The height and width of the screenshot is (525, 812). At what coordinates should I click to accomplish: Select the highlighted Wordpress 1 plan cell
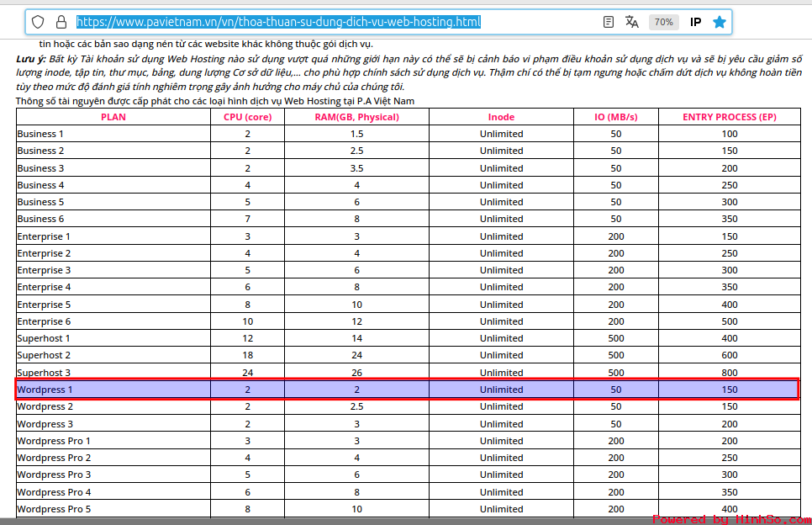coord(113,390)
